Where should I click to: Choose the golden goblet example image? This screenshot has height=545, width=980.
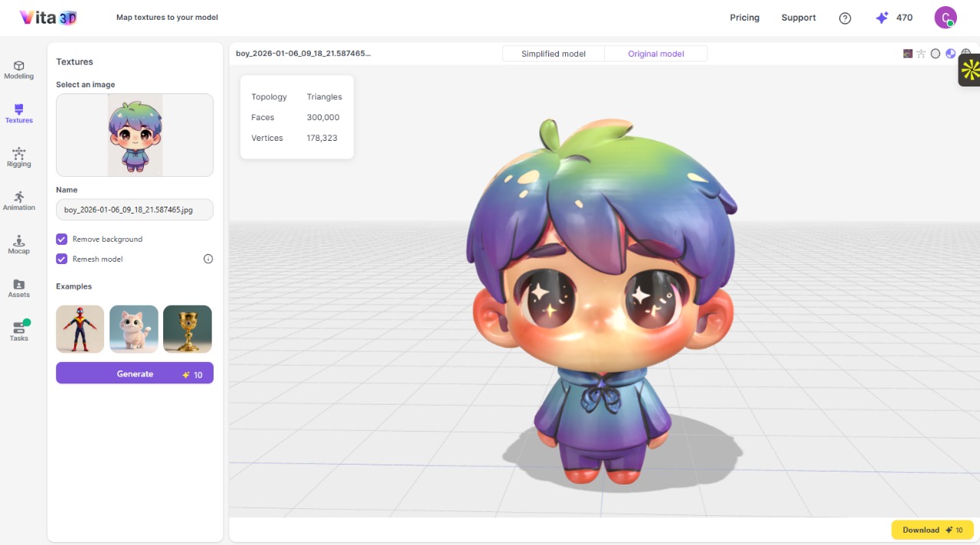click(188, 329)
